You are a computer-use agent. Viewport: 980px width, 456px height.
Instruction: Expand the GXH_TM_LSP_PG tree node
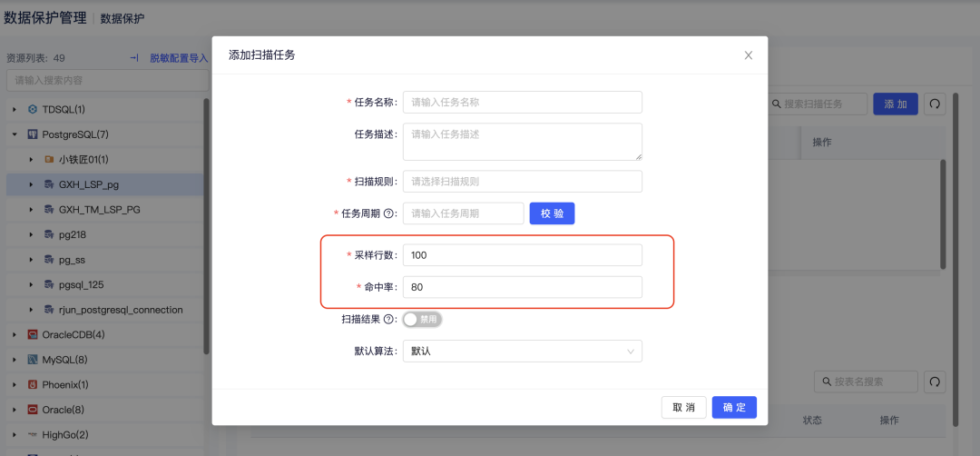(31, 210)
